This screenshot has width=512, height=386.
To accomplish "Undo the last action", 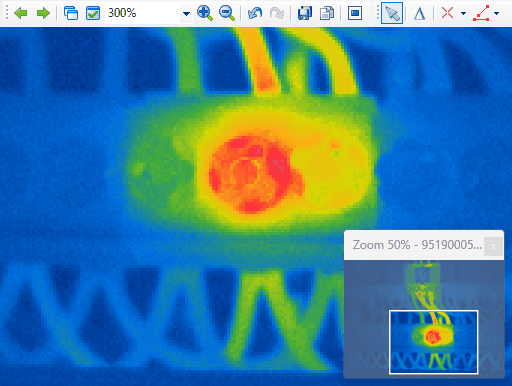I will click(255, 13).
